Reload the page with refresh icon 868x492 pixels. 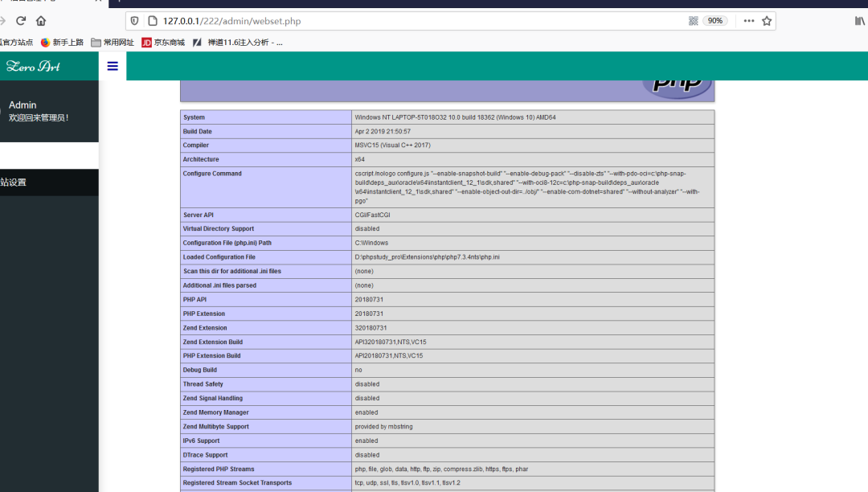coord(21,21)
